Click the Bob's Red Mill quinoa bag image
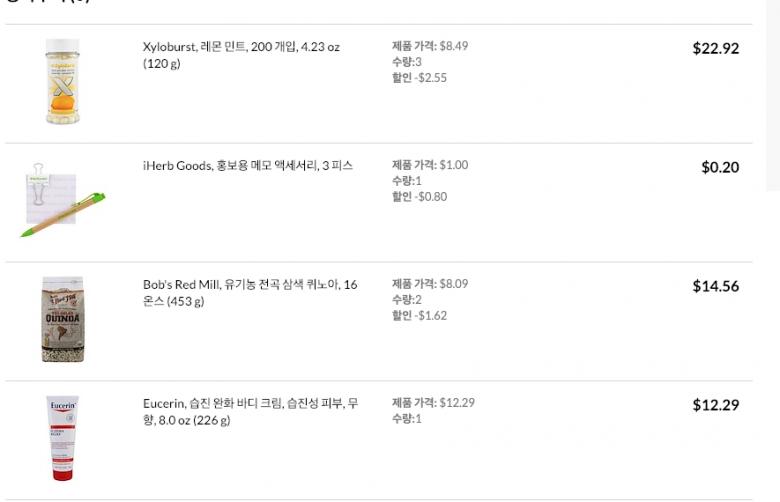 (x=62, y=320)
